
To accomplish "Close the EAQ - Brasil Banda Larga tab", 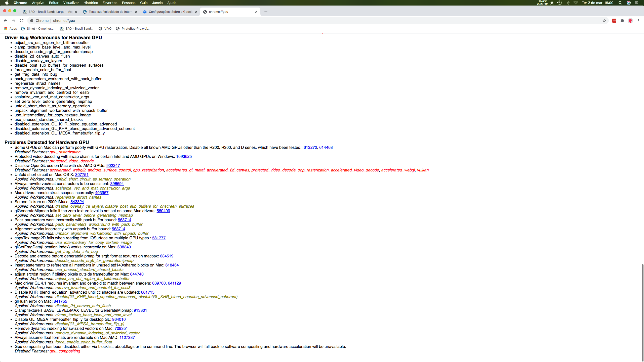I will click(x=76, y=12).
